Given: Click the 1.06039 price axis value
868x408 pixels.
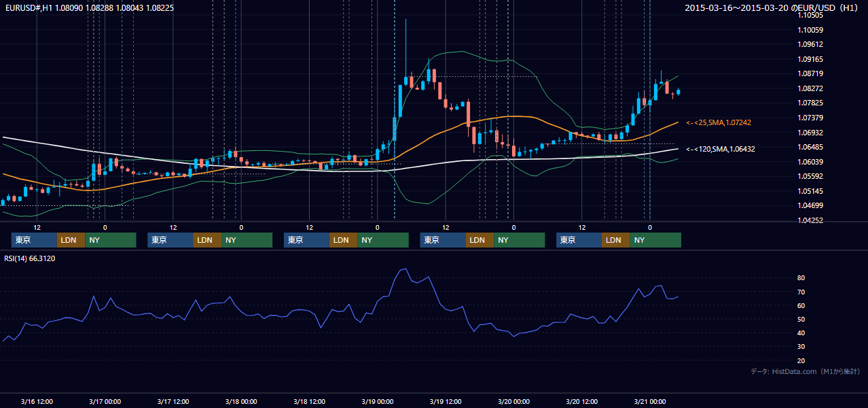Looking at the screenshot, I should coord(811,162).
